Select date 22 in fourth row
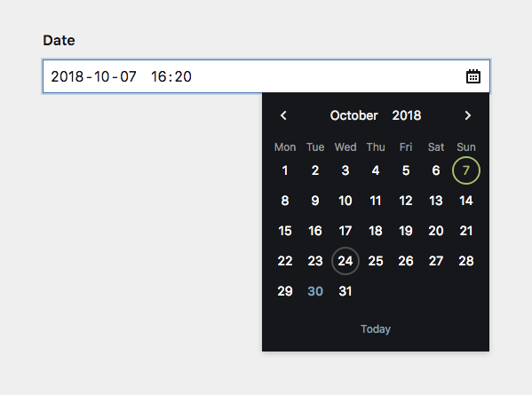Image resolution: width=532 pixels, height=395 pixels. (285, 261)
